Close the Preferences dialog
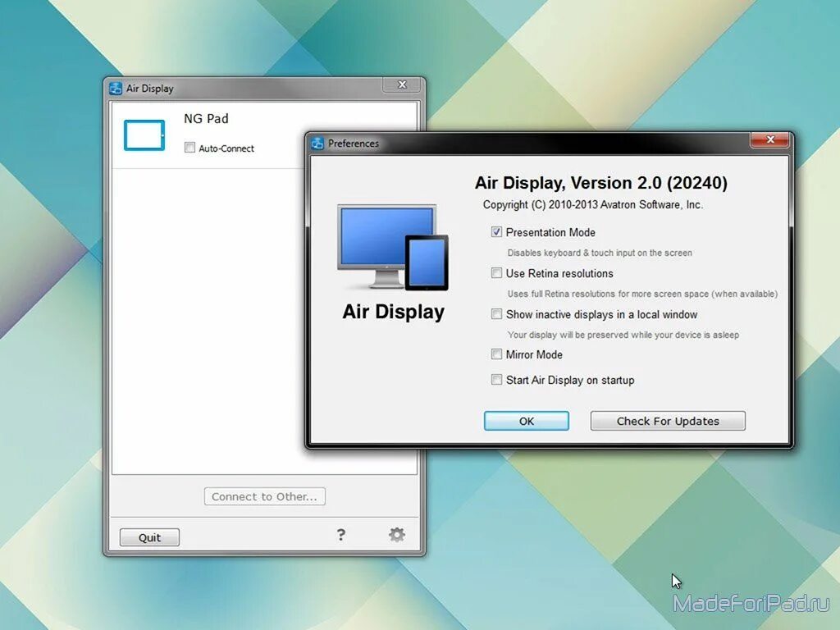The width and height of the screenshot is (840, 630). pyautogui.click(x=769, y=139)
